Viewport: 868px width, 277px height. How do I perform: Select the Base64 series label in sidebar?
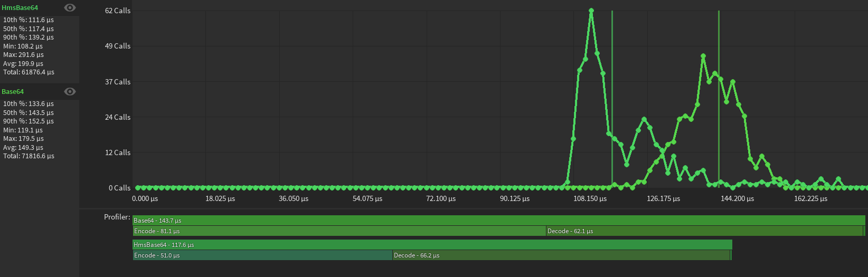[x=13, y=92]
